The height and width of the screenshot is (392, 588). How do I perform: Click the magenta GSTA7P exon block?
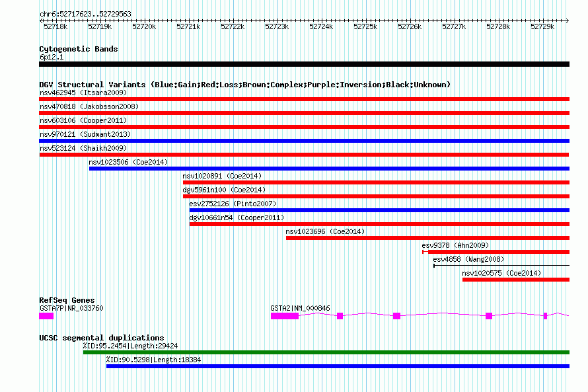click(46, 316)
